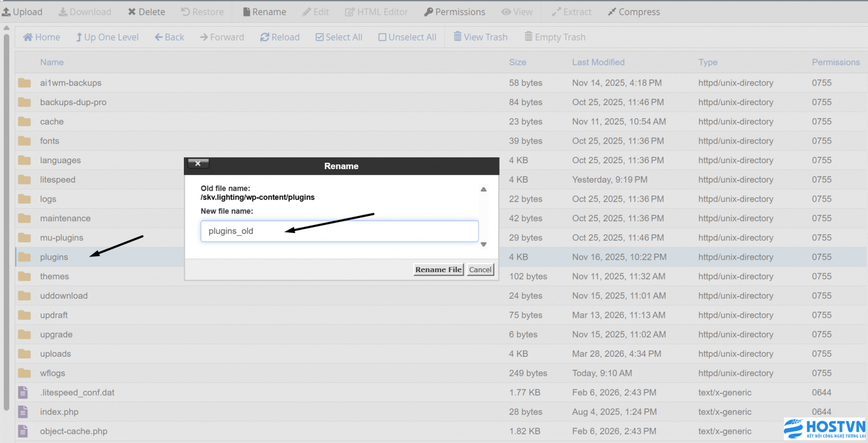This screenshot has width=868, height=443.
Task: Confirm with Rename File button
Action: click(x=438, y=269)
